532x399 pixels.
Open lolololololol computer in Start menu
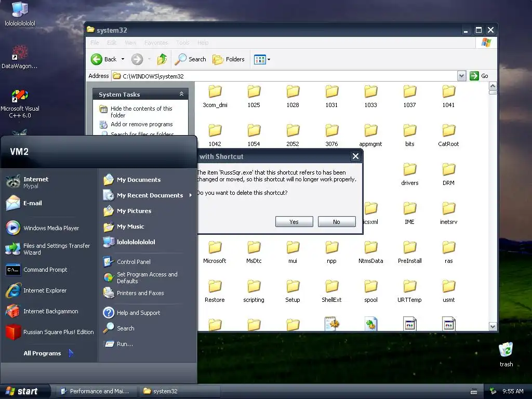point(147,242)
